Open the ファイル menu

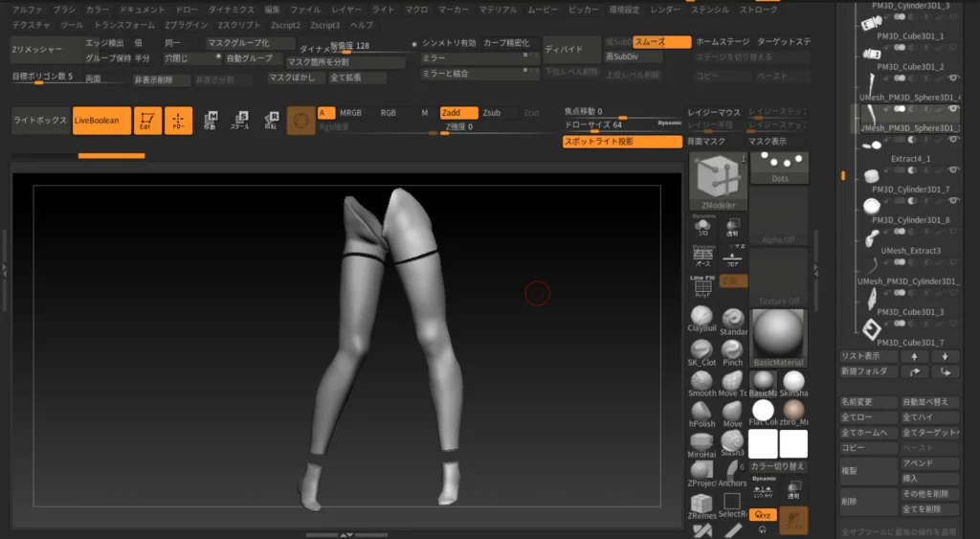tap(305, 9)
